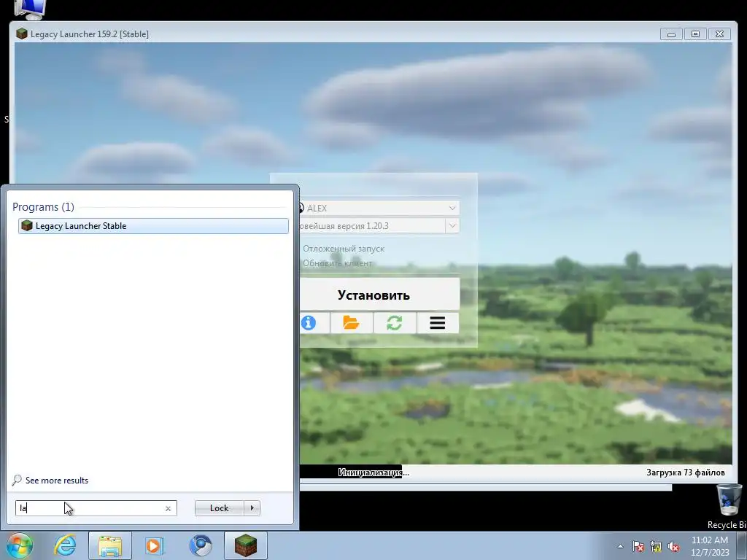Click the Legacy Launcher title bar icon
Screen dimensions: 747x560
coord(21,34)
